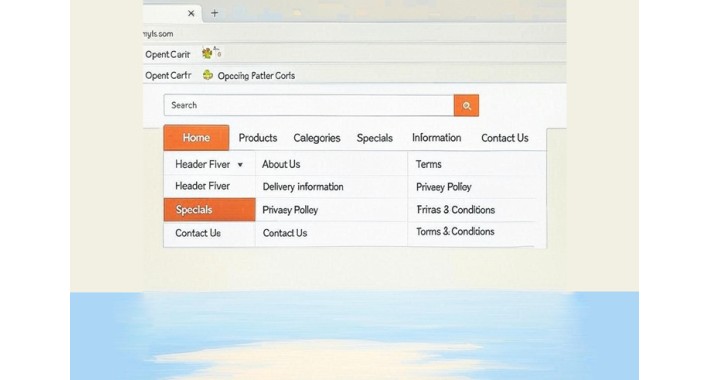The height and width of the screenshot is (380, 710).
Task: Open the Products menu
Action: pos(258,138)
